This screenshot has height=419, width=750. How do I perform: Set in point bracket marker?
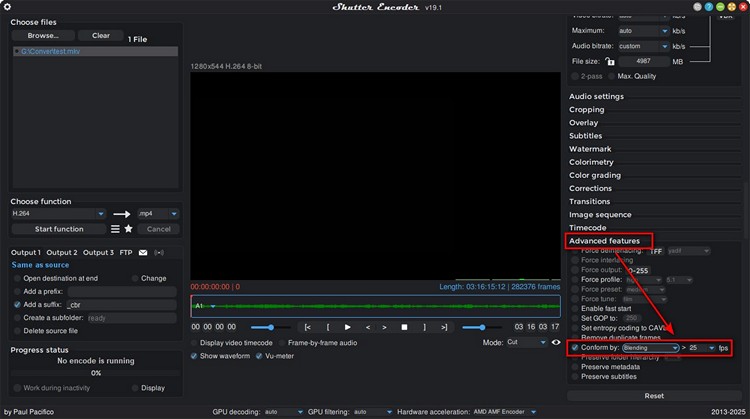tap(328, 327)
